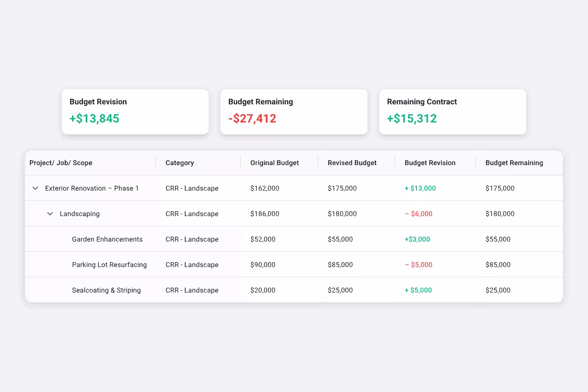Click the chevron next to Landscaping
This screenshot has width=588, height=392.
(49, 214)
